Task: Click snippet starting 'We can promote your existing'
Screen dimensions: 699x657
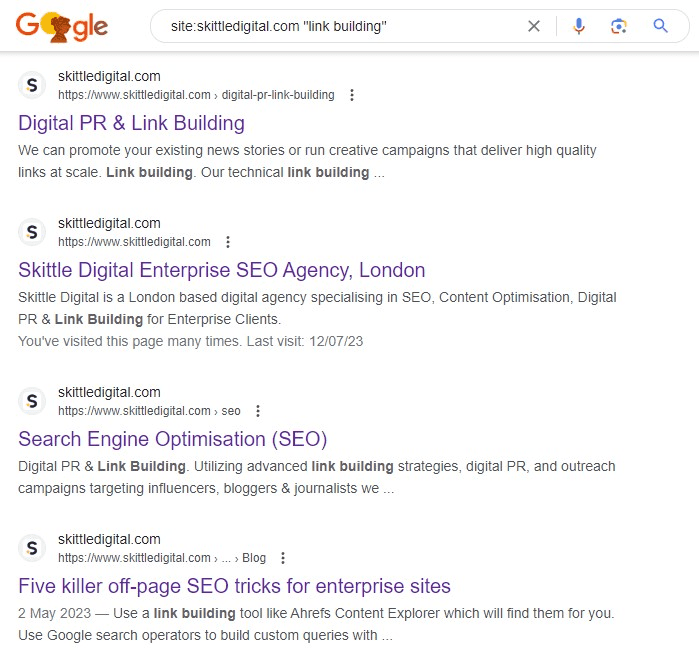Action: (x=307, y=161)
